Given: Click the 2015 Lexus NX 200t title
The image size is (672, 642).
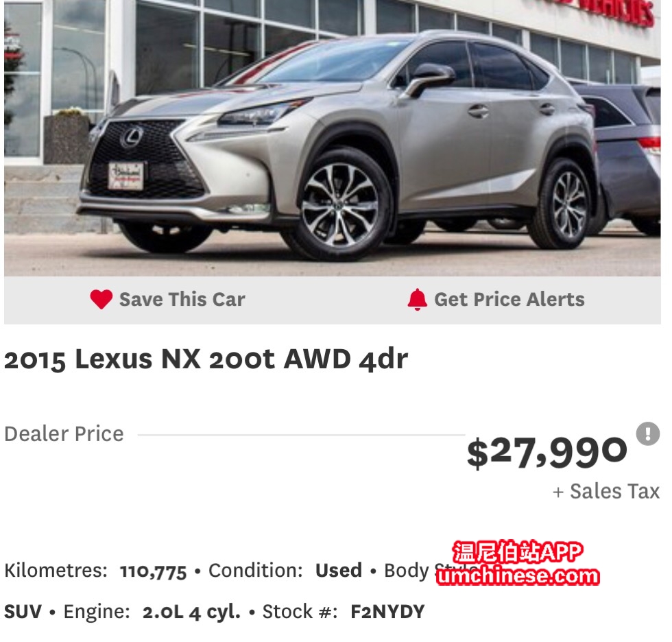Looking at the screenshot, I should pos(206,359).
